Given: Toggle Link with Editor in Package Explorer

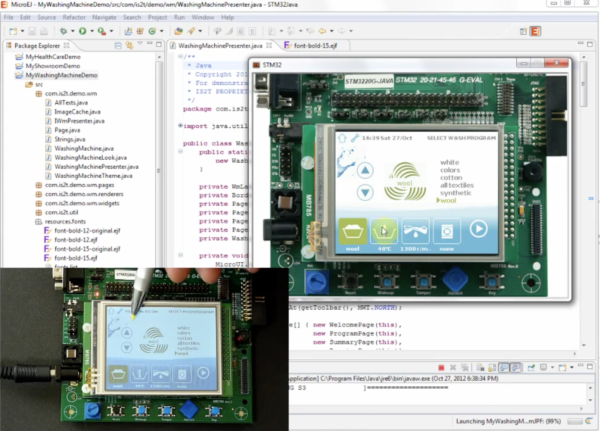Looking at the screenshot, I should pos(129,46).
